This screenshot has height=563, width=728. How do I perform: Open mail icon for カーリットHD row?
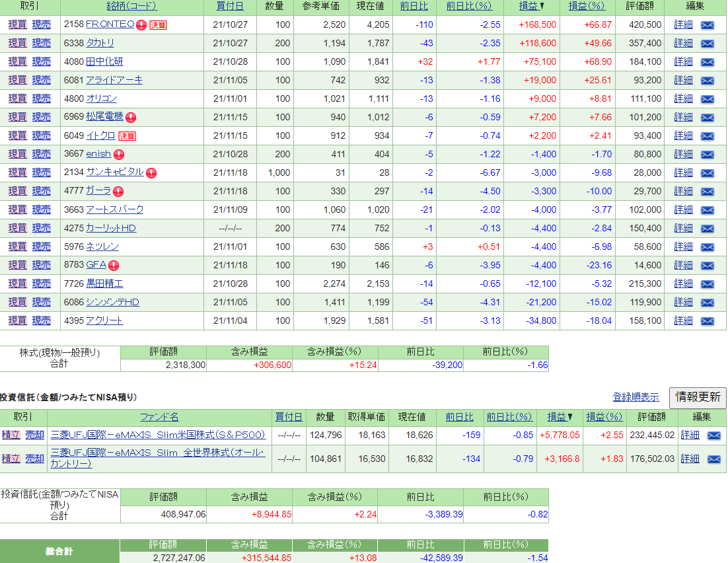pyautogui.click(x=707, y=229)
